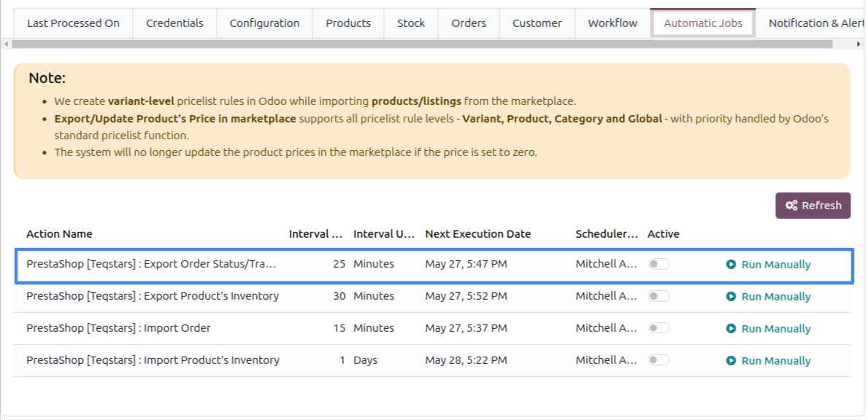Open the Workflow tab
Image resolution: width=868 pixels, height=420 pixels.
click(612, 23)
